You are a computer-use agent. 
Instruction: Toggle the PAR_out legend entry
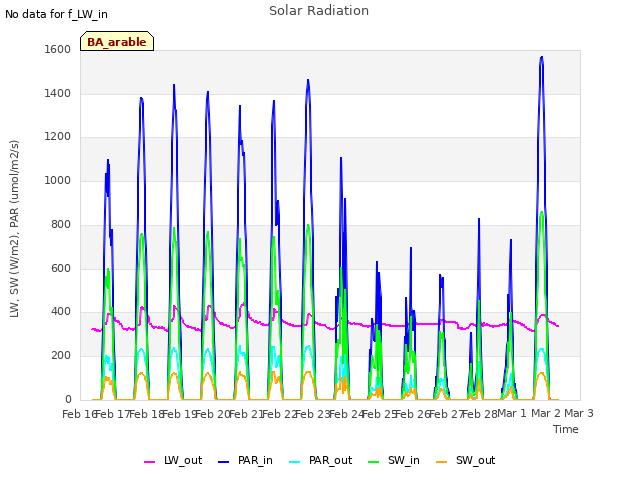[320, 461]
